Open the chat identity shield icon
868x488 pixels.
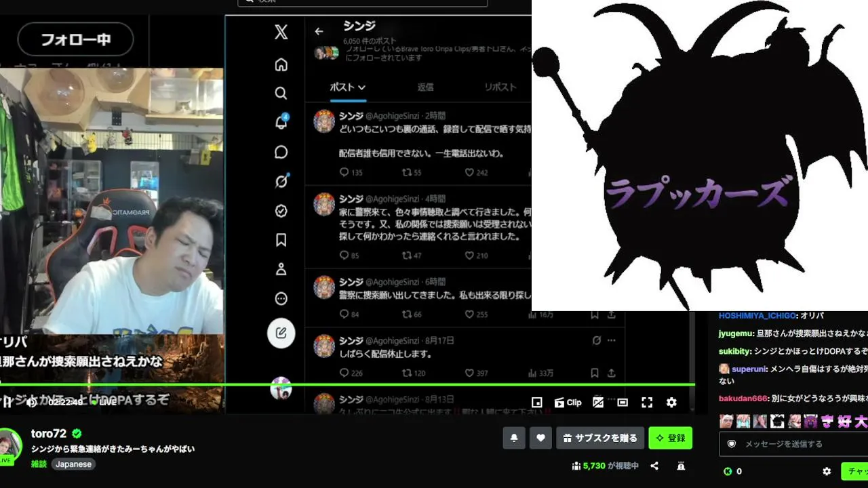tap(732, 444)
